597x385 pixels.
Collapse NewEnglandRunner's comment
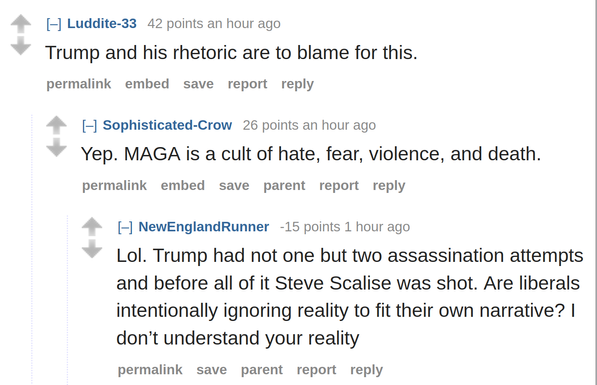pyautogui.click(x=125, y=227)
